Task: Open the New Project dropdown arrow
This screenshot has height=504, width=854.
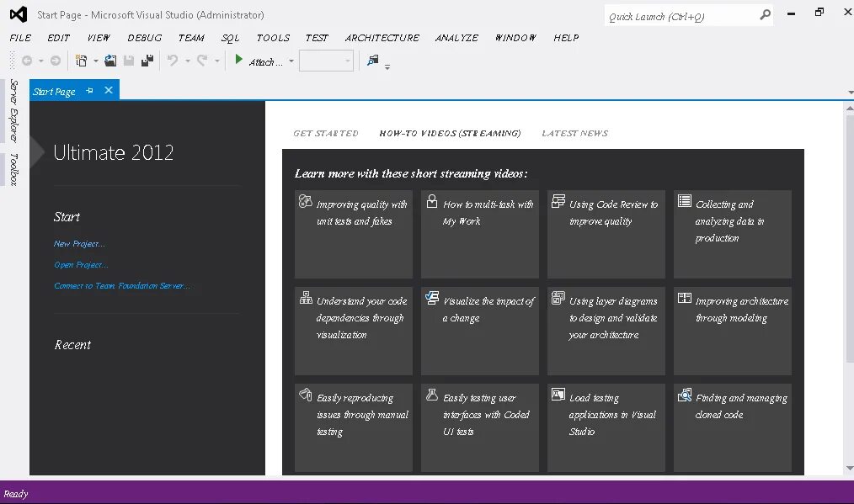Action: point(96,61)
